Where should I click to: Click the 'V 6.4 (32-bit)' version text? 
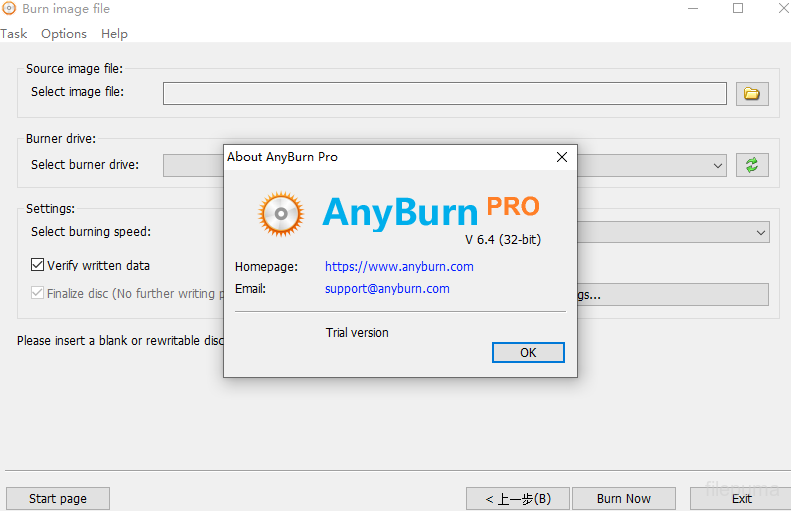point(503,240)
